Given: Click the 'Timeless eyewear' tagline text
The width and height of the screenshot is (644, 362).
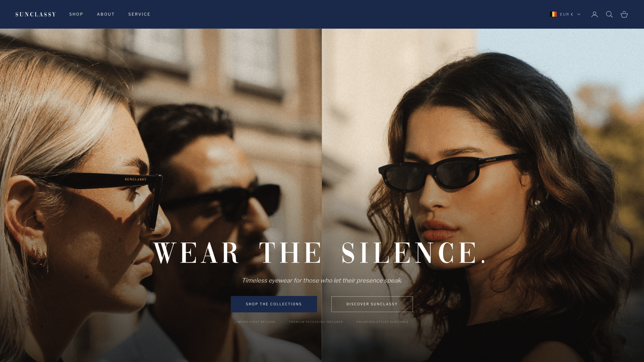Looking at the screenshot, I should click(322, 281).
